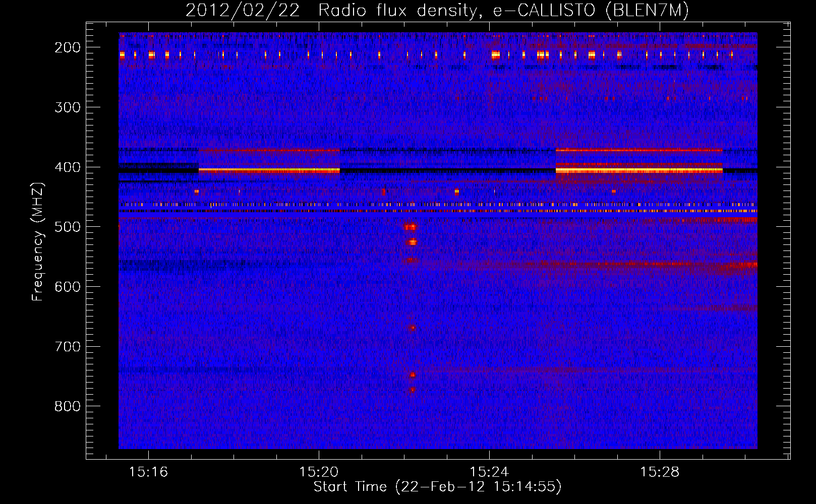Image resolution: width=816 pixels, height=504 pixels.
Task: Select the 800 frequency tick label
Action: (68, 406)
